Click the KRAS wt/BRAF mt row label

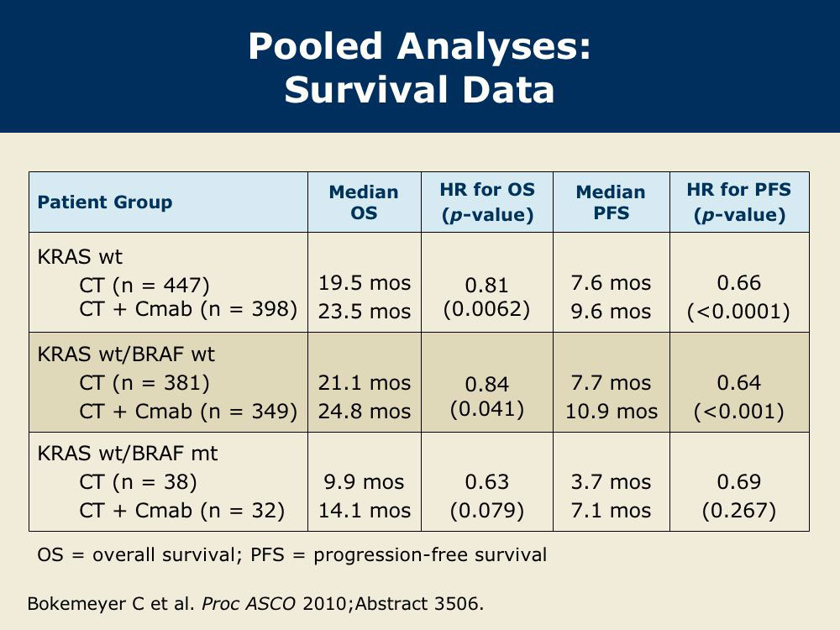click(128, 454)
